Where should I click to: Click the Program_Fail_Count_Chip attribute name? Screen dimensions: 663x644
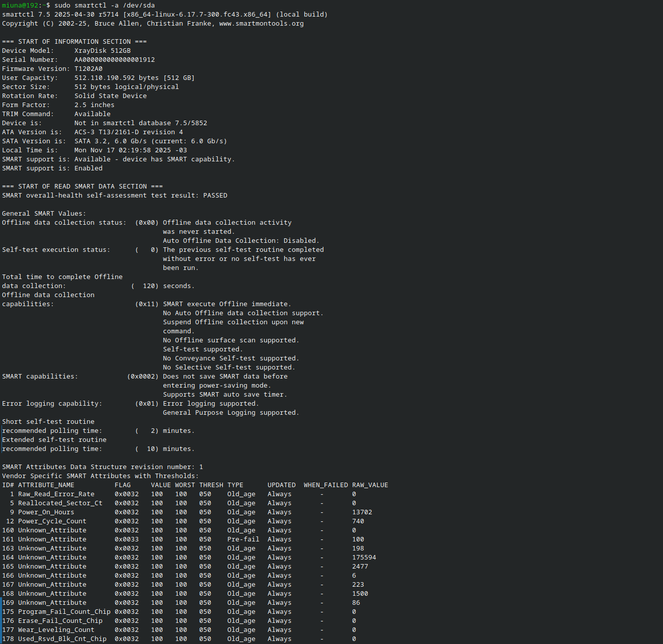[64, 612]
